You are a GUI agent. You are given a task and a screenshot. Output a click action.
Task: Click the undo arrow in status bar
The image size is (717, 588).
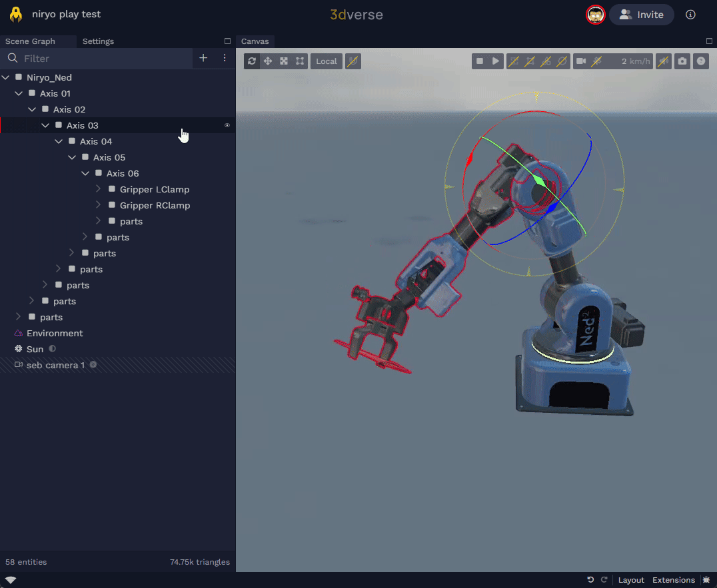(590, 580)
